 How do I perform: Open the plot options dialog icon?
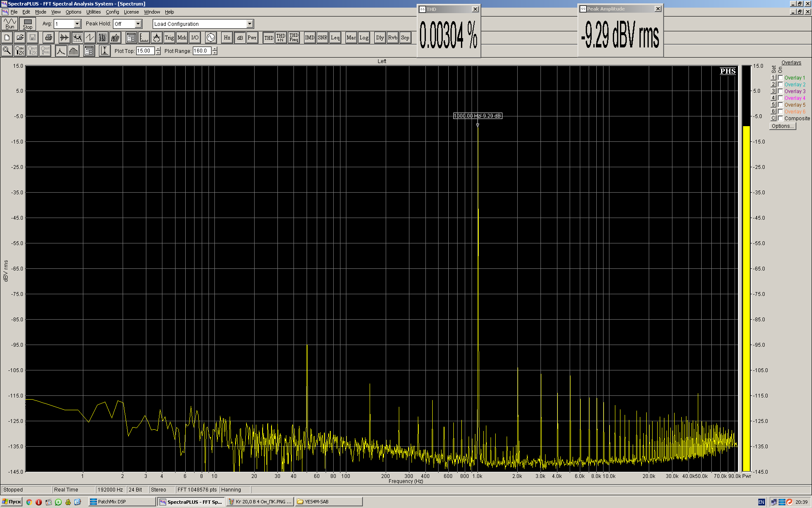click(89, 51)
